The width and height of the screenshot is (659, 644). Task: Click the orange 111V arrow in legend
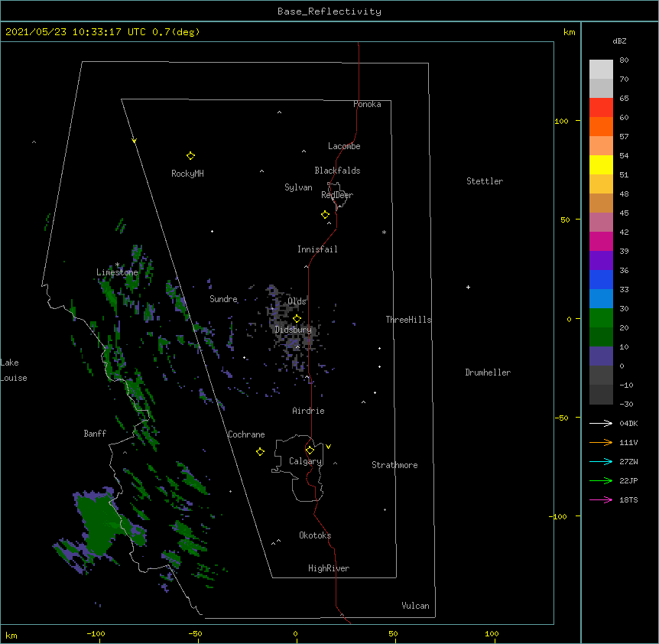(x=601, y=442)
